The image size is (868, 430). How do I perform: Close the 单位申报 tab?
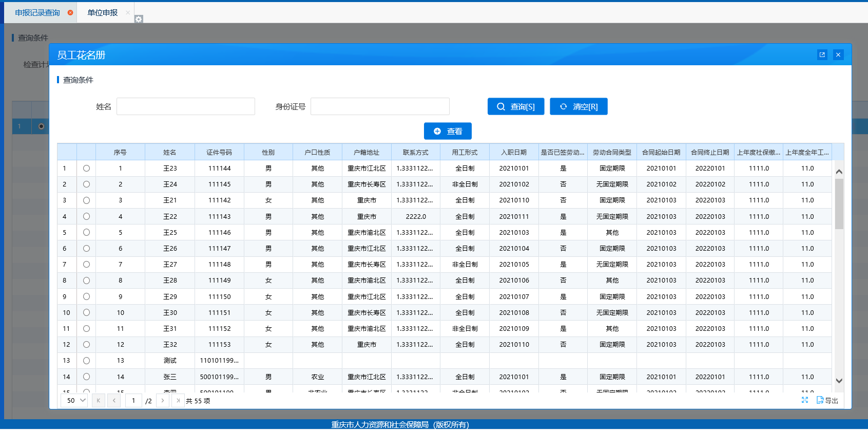(x=128, y=12)
